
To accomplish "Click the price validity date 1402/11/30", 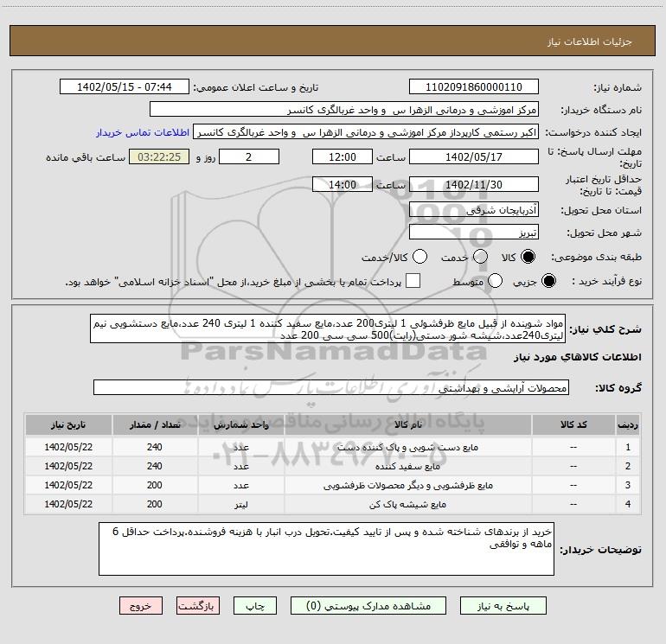I will 474,184.
